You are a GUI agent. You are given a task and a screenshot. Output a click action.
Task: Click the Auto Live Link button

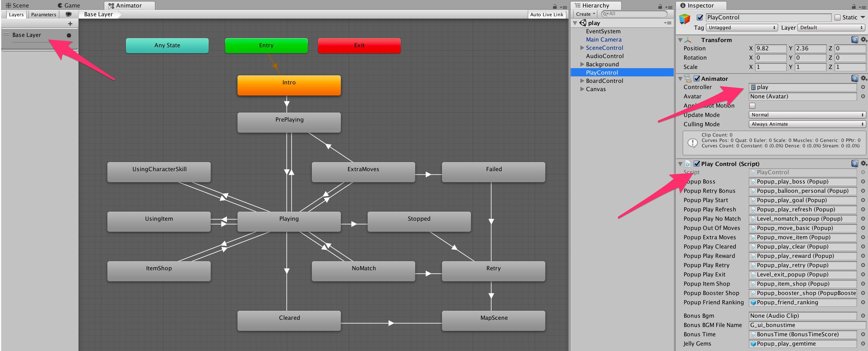point(546,14)
